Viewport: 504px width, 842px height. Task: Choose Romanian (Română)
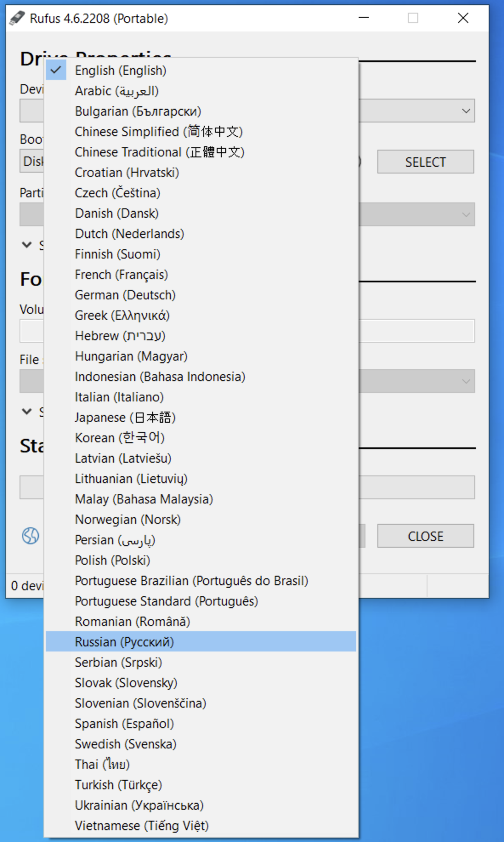[201, 622]
